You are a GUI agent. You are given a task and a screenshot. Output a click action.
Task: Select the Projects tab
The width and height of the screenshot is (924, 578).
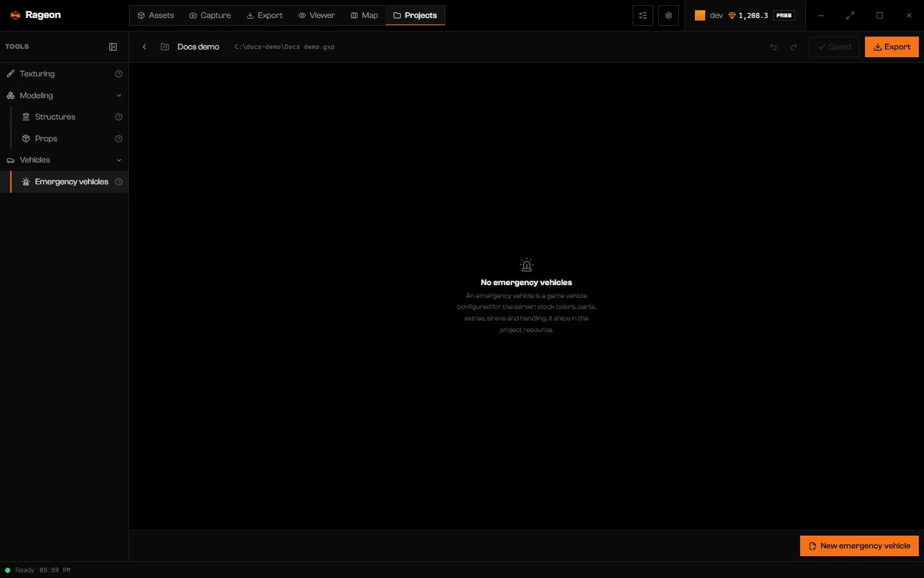415,15
